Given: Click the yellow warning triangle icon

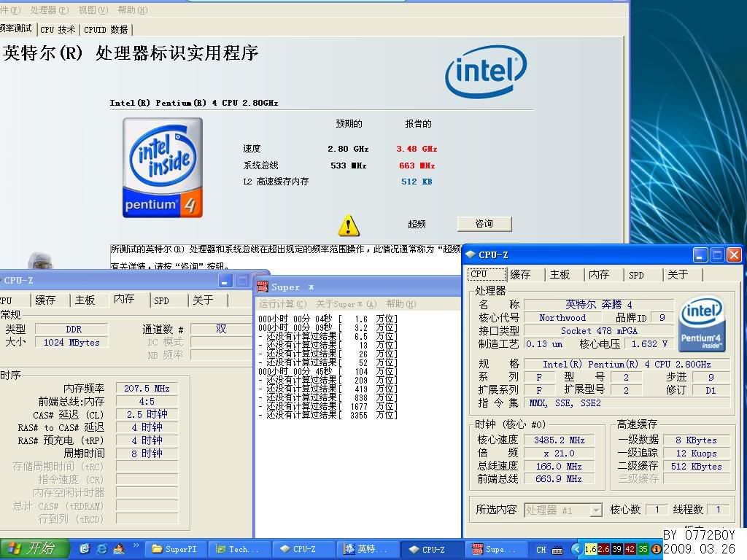Looking at the screenshot, I should (x=349, y=224).
